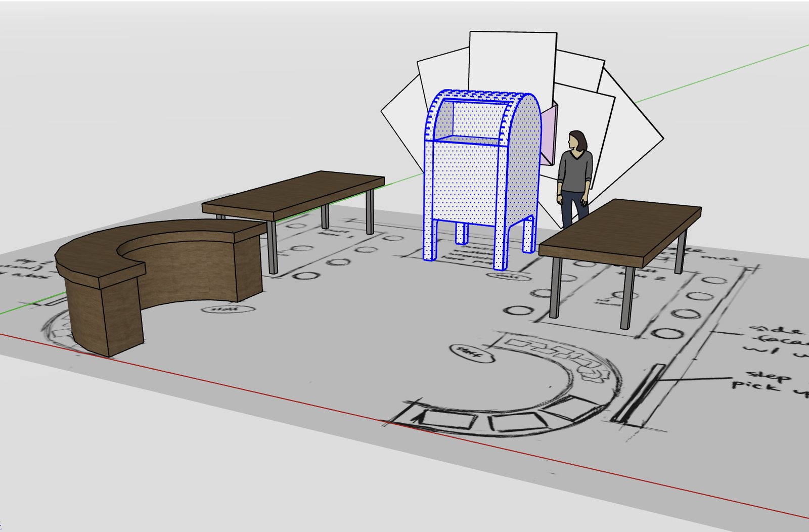Image resolution: width=809 pixels, height=532 pixels.
Task: Click the handwritten "step" note on the floor sketch
Action: [x=769, y=376]
